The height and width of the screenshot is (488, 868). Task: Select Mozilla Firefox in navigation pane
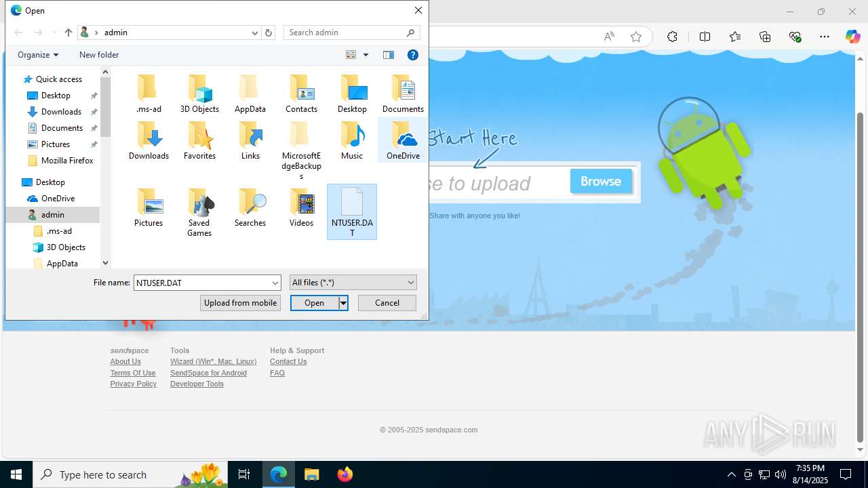click(x=67, y=161)
